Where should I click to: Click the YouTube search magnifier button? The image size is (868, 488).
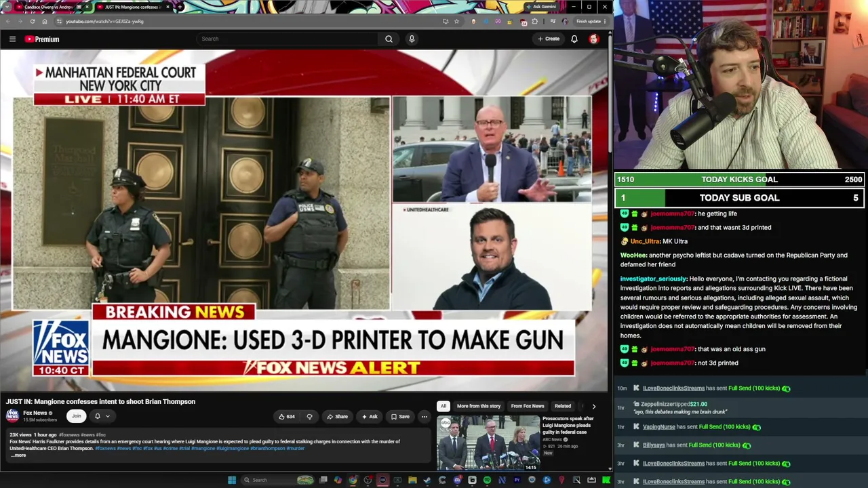click(x=389, y=39)
